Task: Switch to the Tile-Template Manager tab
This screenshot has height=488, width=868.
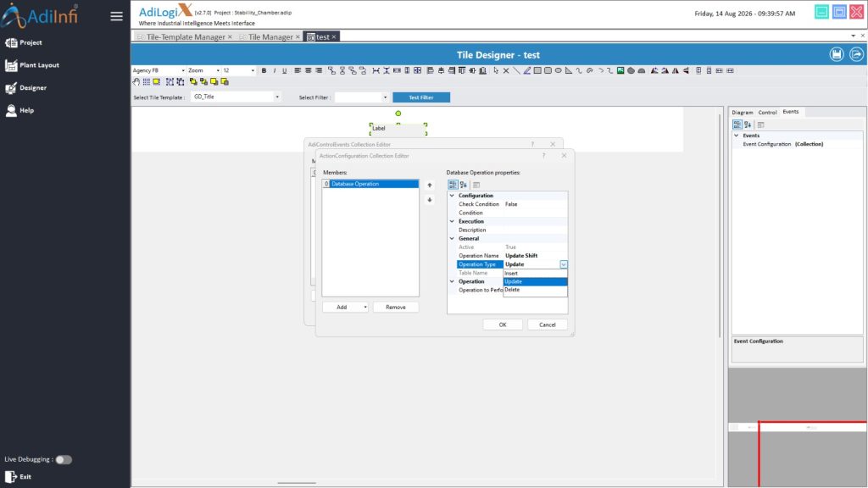Action: (186, 37)
